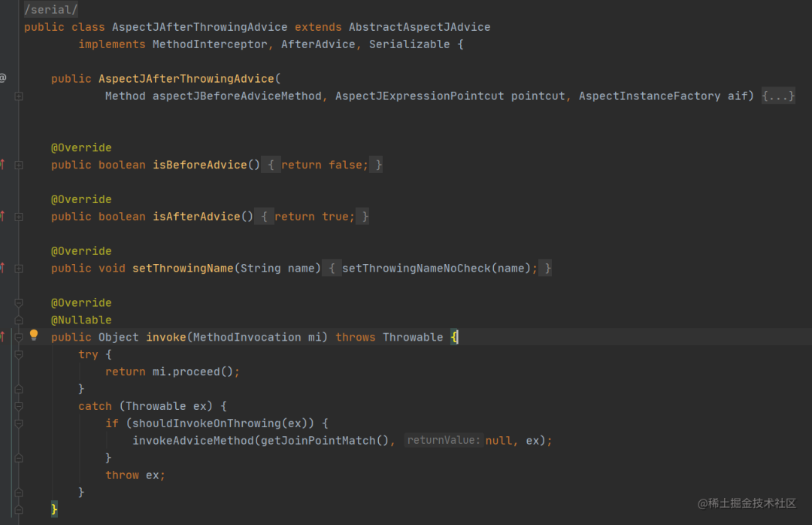Click the AbstractAspectJAdvice superclass name
The height and width of the screenshot is (525, 812).
(x=420, y=27)
